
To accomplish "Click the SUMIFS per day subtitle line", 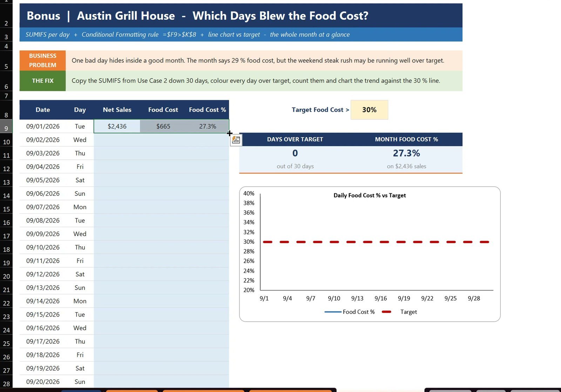I will click(x=241, y=34).
